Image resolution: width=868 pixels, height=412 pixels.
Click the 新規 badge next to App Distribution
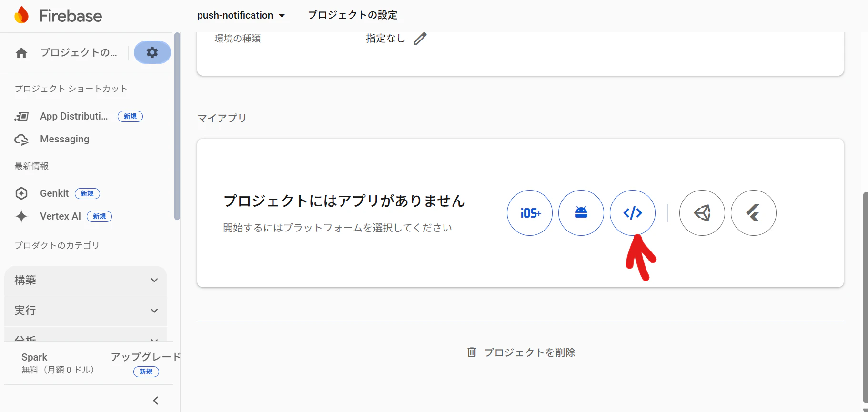[x=130, y=116]
